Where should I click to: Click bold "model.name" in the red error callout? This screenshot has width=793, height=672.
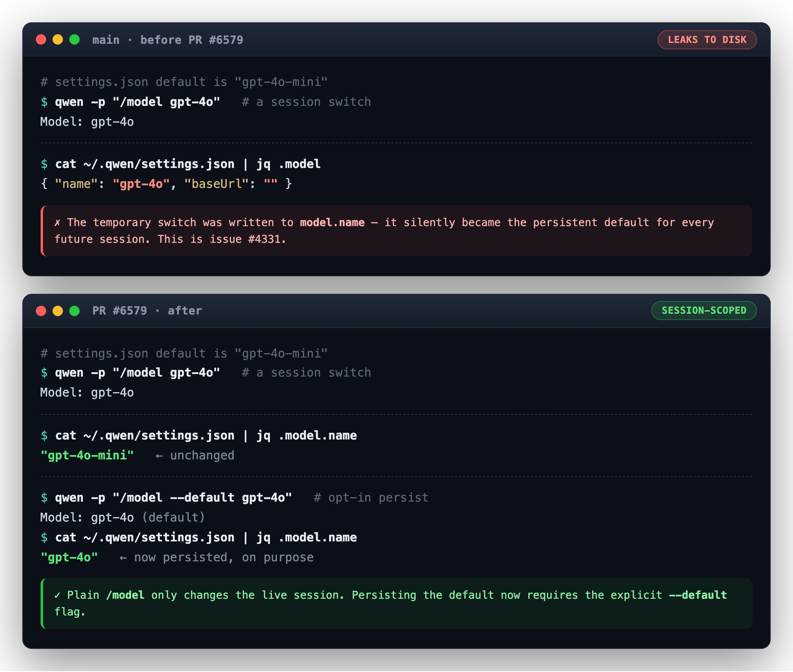click(332, 223)
